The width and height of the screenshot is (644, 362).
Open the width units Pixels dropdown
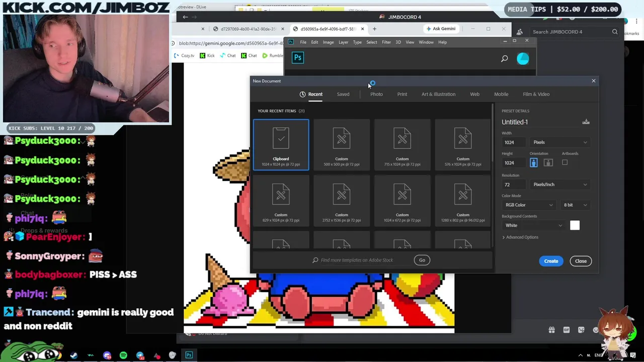click(559, 142)
